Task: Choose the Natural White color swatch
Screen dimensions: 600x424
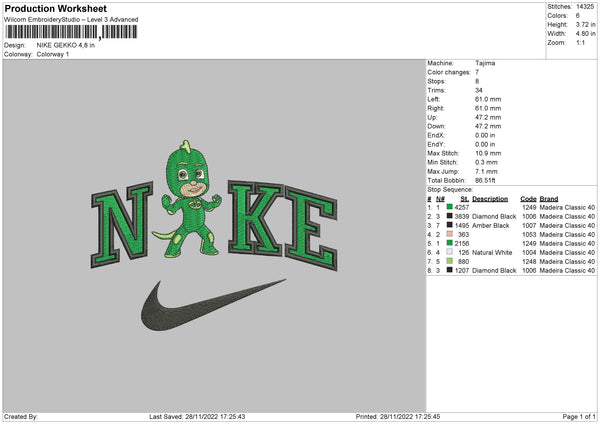Action: (450, 252)
